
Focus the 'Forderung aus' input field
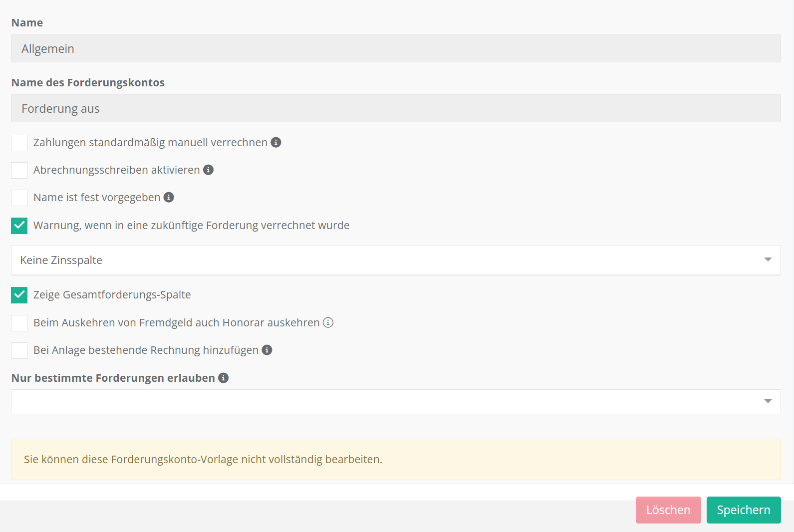point(395,108)
